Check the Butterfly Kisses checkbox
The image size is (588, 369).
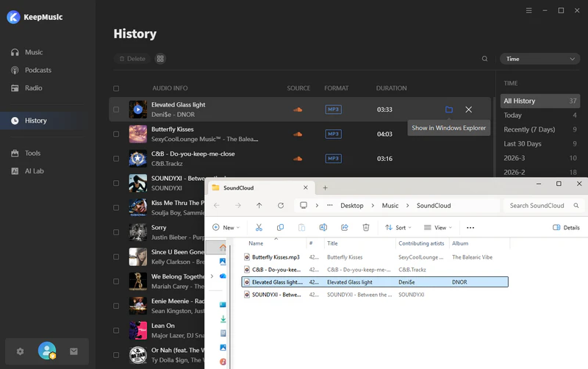(x=116, y=134)
